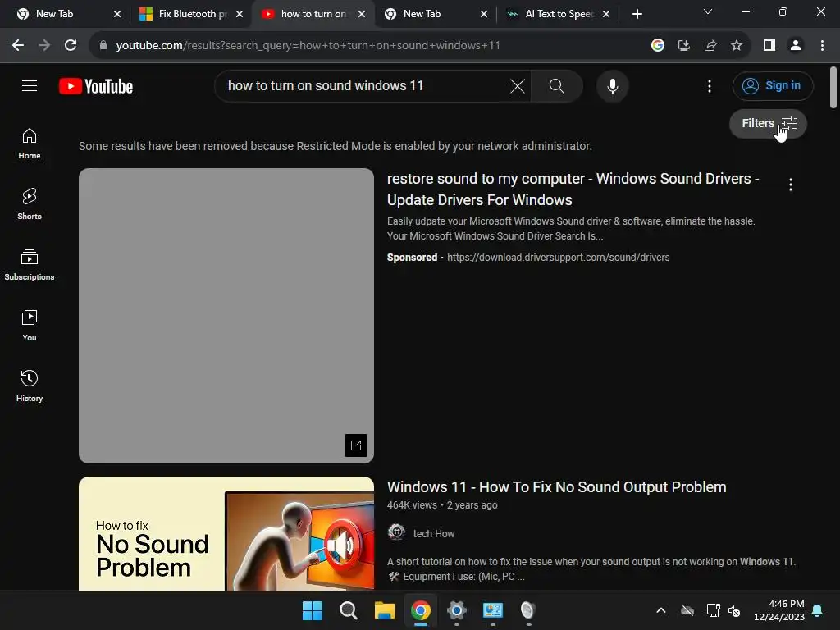
Task: Open the gray sponsored ad thumbnail
Action: pos(226,316)
